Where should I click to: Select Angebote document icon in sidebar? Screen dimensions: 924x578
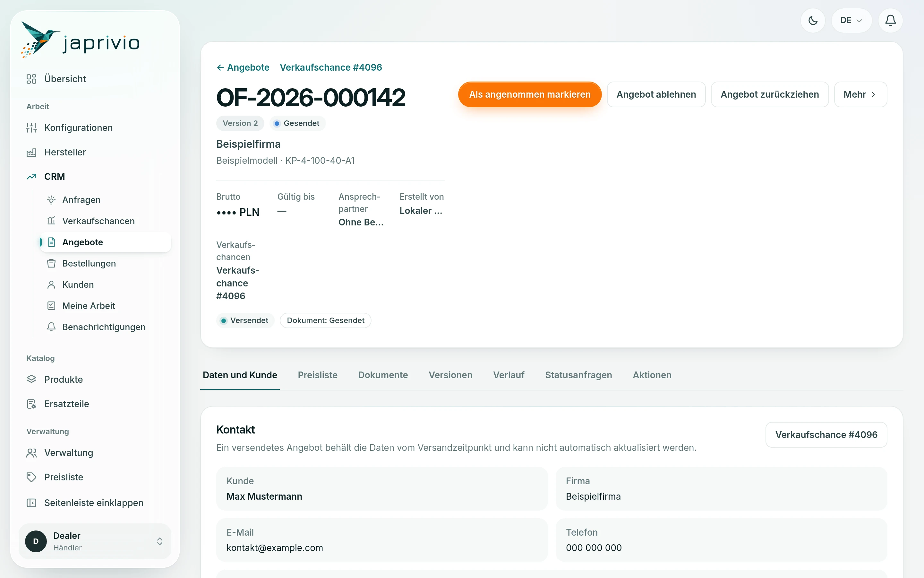click(51, 242)
